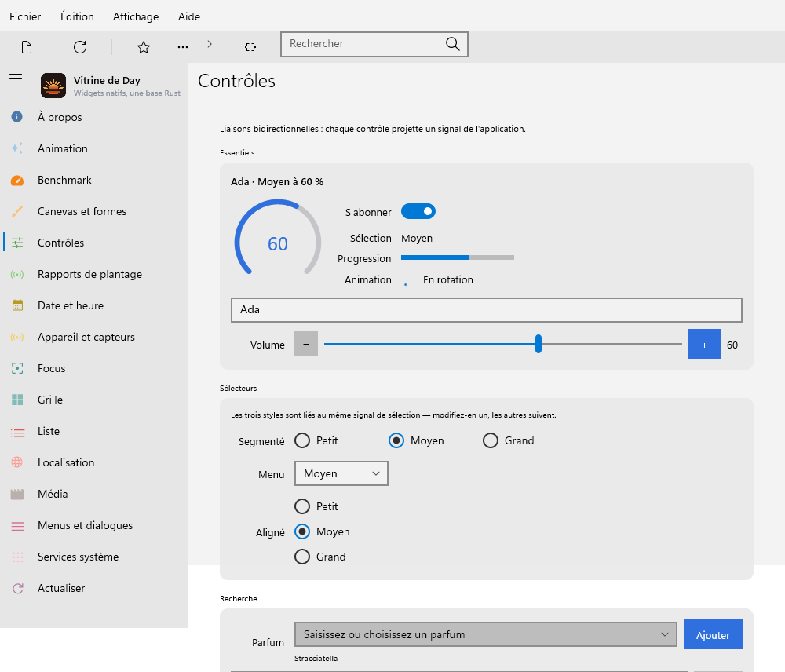The image size is (785, 672).
Task: Click the Focus target icon
Action: [17, 368]
